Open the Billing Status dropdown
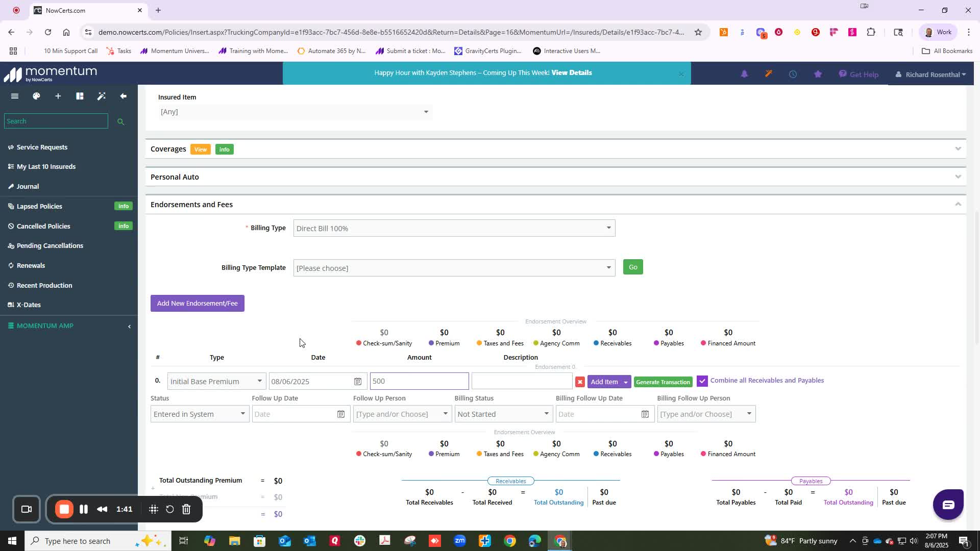Viewport: 980px width, 551px height. coord(503,414)
